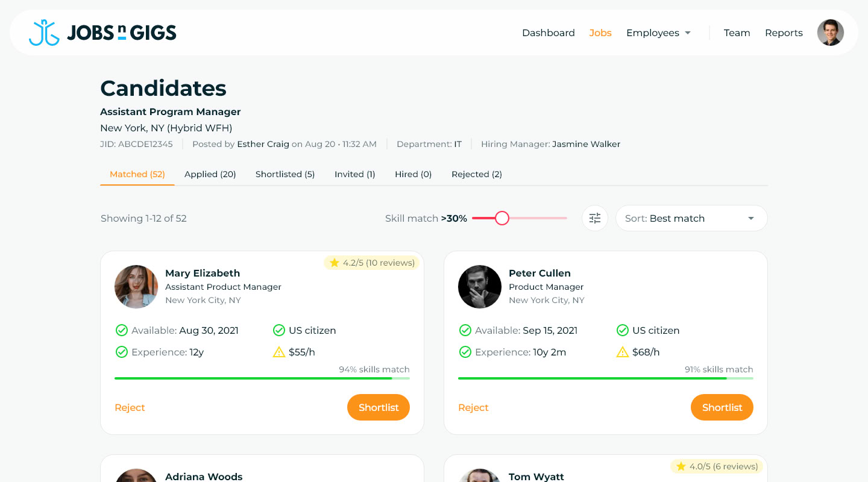
Task: Open the Jobs navigation item
Action: click(x=600, y=33)
